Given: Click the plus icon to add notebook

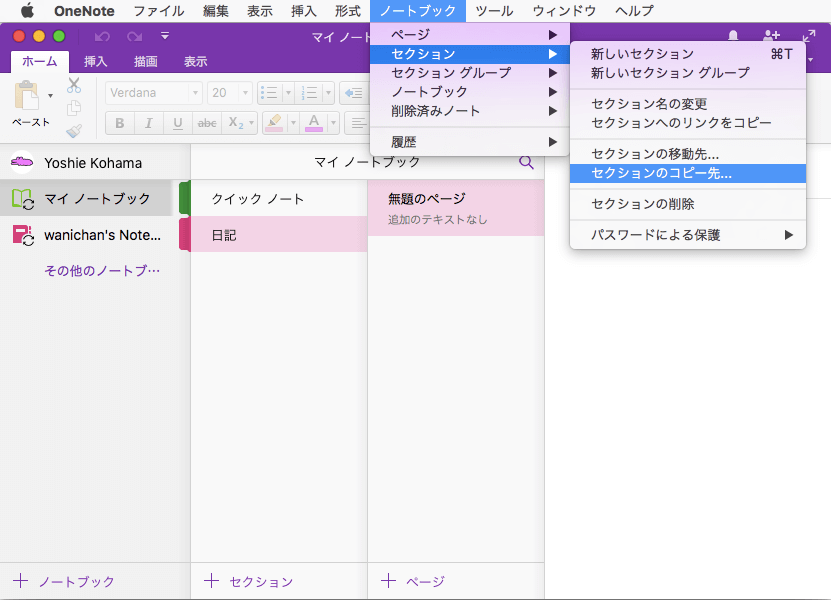Looking at the screenshot, I should coord(21,581).
